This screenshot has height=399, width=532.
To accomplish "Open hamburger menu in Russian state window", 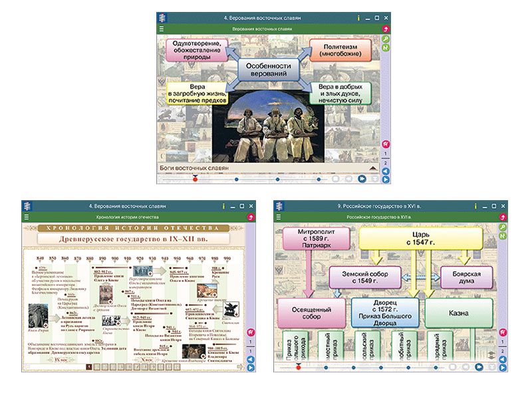I will (279, 217).
